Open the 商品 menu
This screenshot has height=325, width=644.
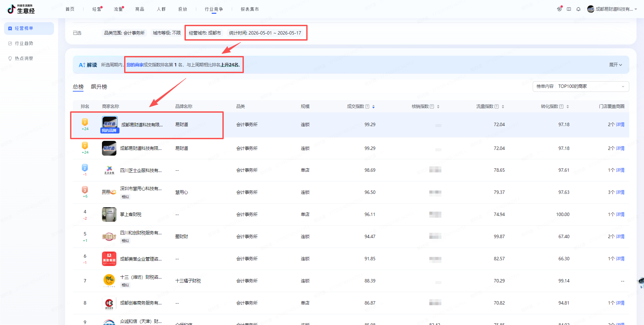point(140,9)
